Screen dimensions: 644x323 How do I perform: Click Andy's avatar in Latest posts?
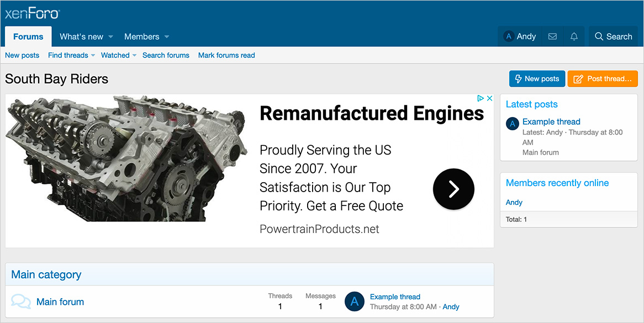pos(513,124)
